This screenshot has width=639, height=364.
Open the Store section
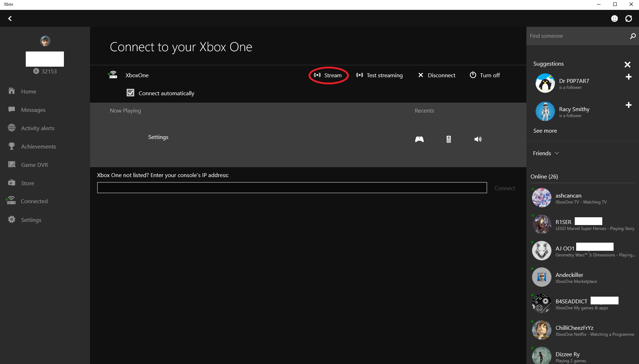45,183
